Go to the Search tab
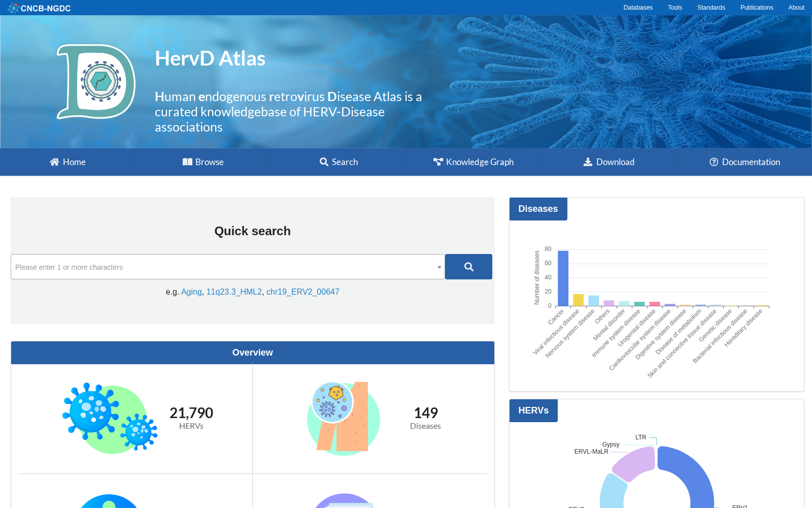This screenshot has width=812, height=508. [339, 162]
